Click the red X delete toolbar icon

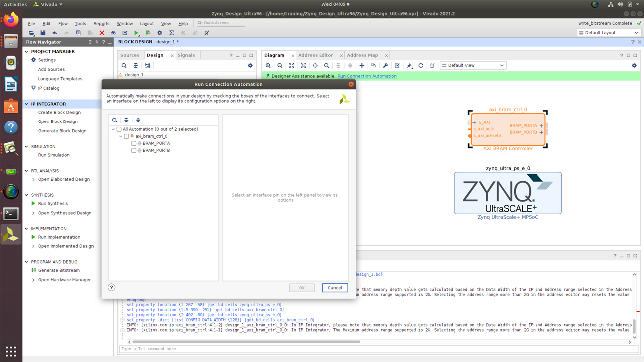[x=102, y=33]
